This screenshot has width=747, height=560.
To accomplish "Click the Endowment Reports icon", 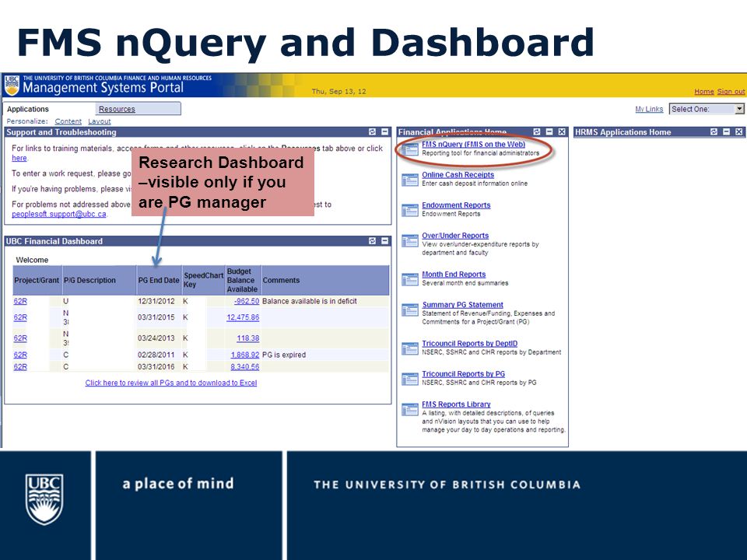I will coord(410,211).
